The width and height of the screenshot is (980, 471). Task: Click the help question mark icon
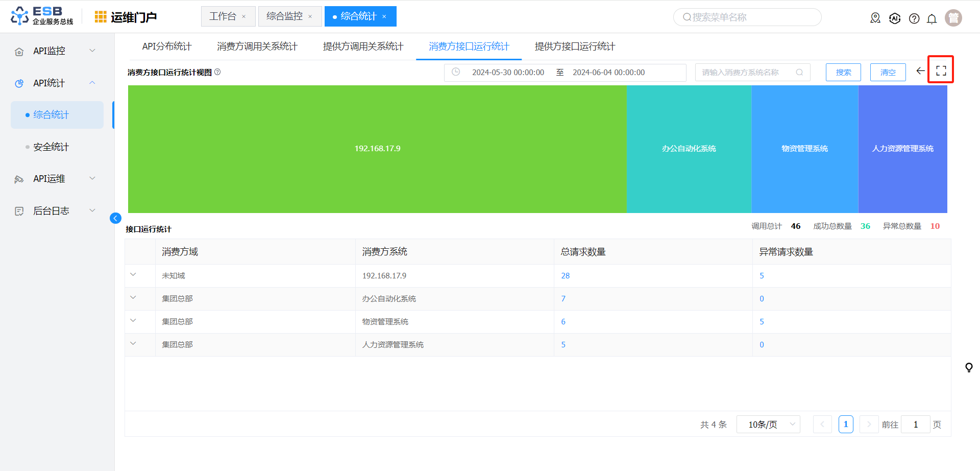point(914,19)
